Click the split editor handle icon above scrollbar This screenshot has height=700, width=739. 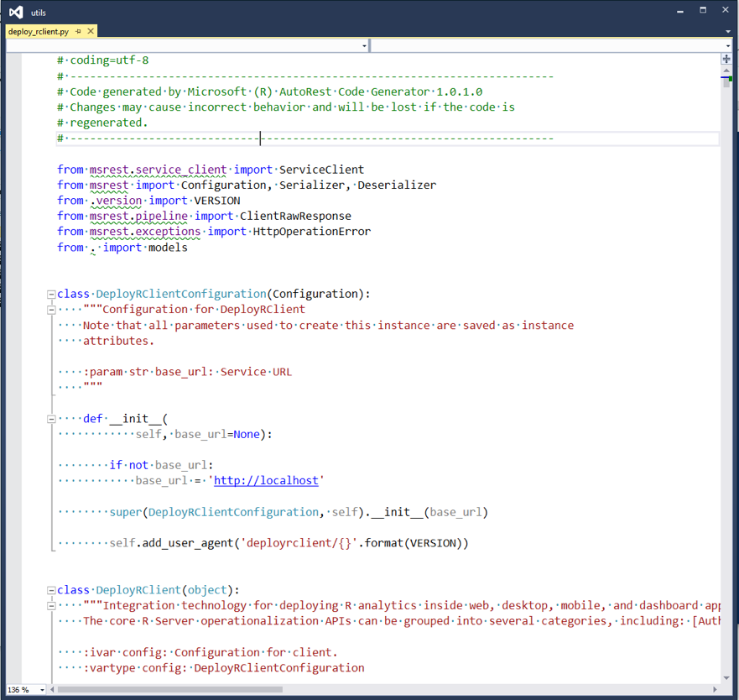tap(726, 59)
